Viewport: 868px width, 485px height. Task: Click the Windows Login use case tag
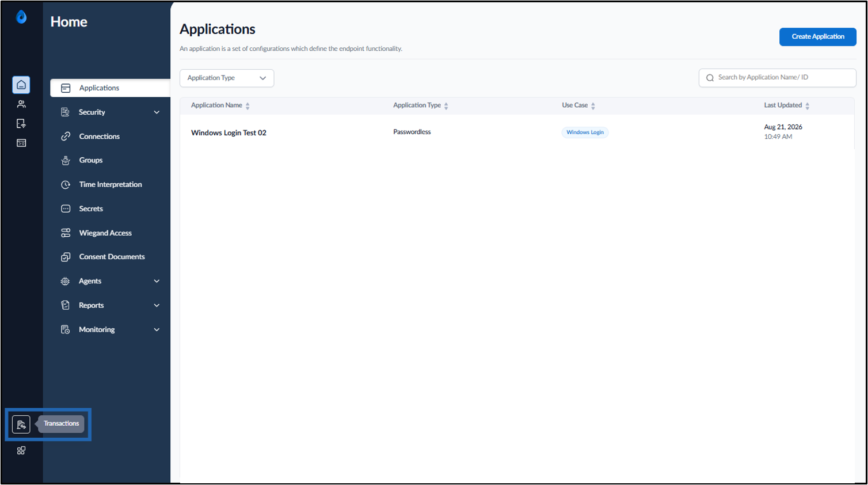(x=585, y=132)
